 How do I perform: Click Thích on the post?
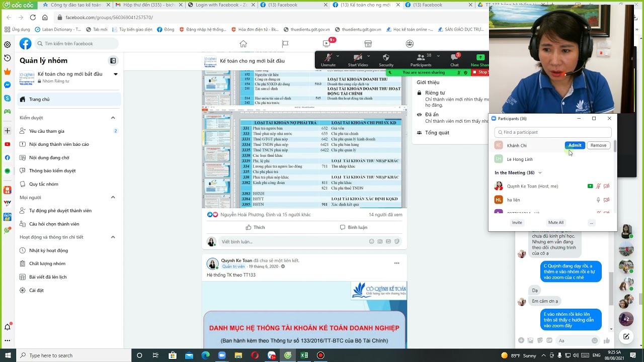click(255, 227)
